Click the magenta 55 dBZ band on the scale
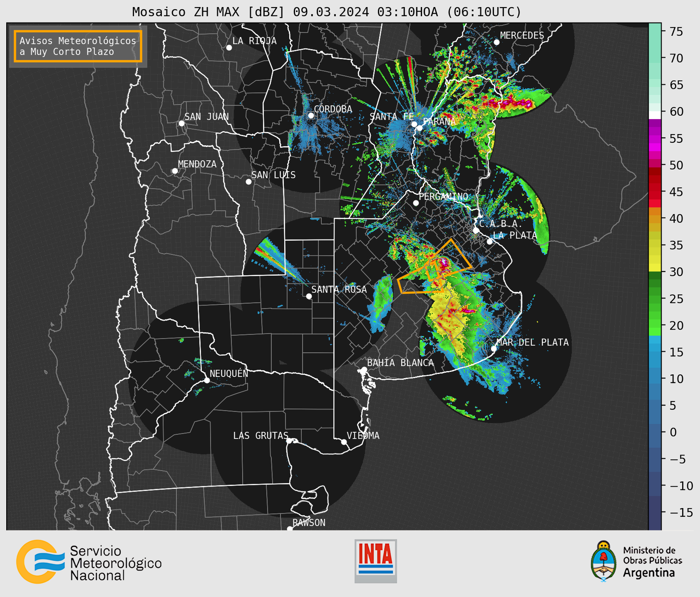This screenshot has width=700, height=597. (x=655, y=138)
